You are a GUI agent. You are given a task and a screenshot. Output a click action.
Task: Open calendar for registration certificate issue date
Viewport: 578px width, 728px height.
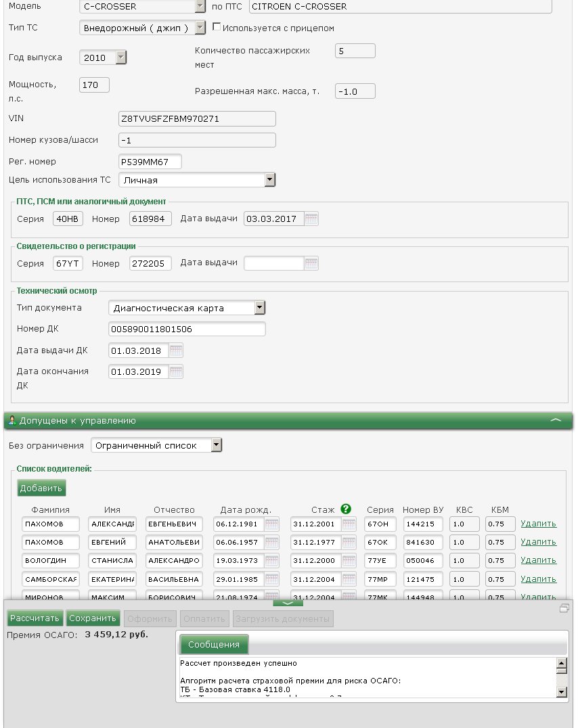311,264
